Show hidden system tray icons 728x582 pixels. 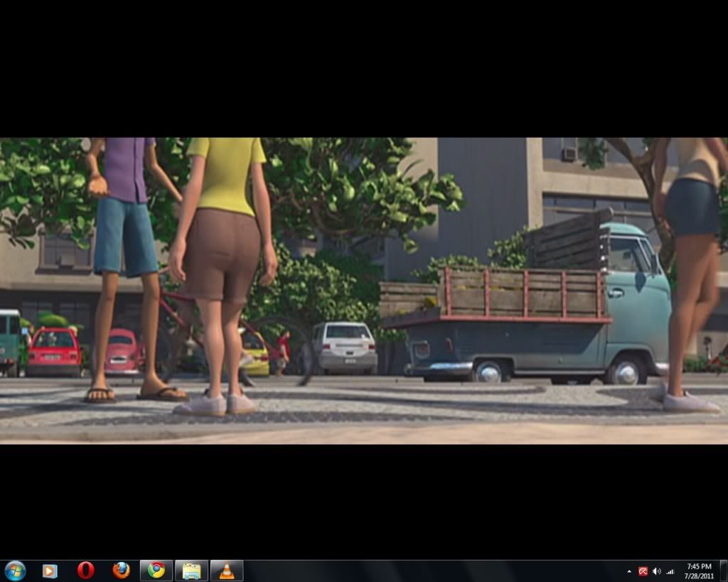pyautogui.click(x=628, y=571)
